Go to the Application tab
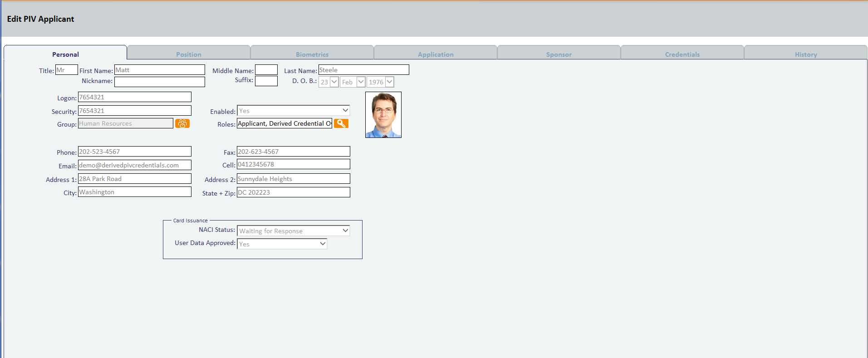868x358 pixels. [436, 54]
